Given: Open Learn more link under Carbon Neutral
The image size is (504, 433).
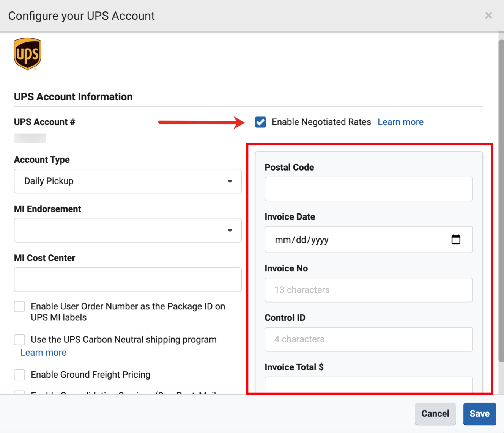Looking at the screenshot, I should (x=43, y=353).
